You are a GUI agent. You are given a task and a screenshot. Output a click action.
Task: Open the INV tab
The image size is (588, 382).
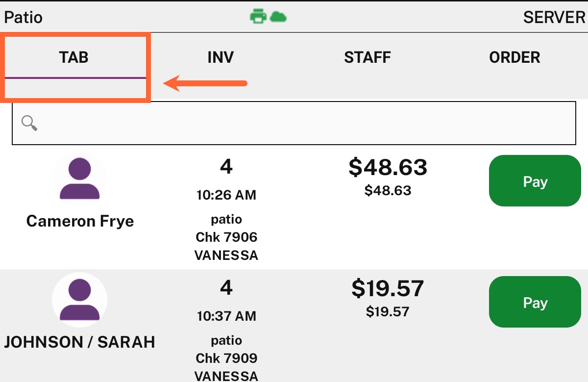tap(220, 57)
